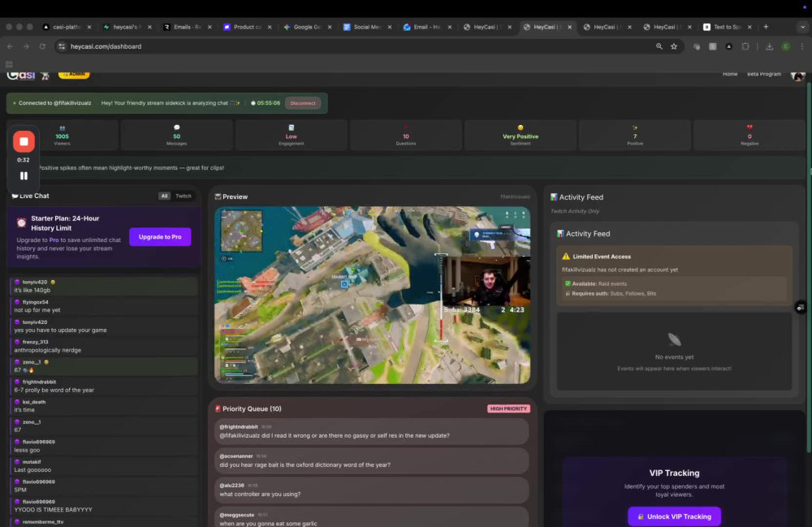Screen dimensions: 812x527
Task: Filter Live Chat to Twitch only
Action: (184, 196)
